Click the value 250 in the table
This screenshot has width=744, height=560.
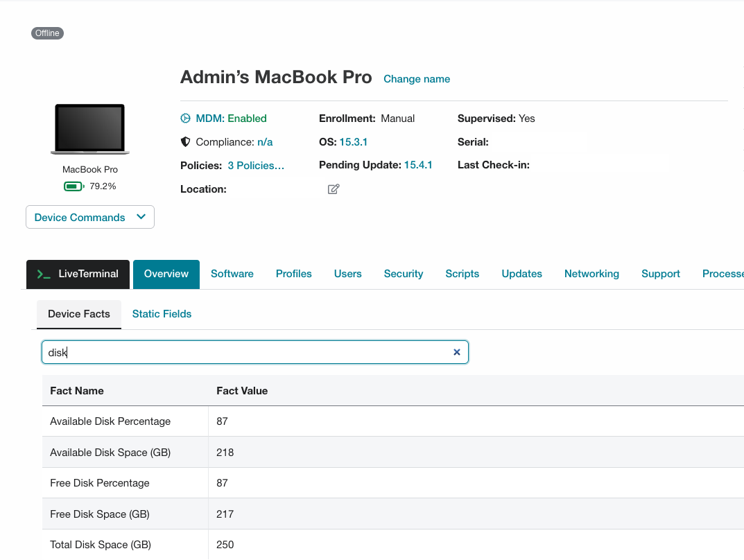pyautogui.click(x=225, y=545)
